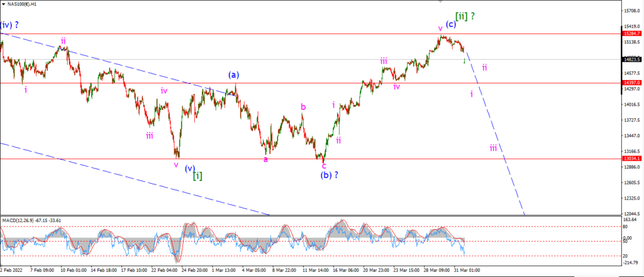Click the blue (c) wave label
The height and width of the screenshot is (277, 644).
(x=451, y=25)
